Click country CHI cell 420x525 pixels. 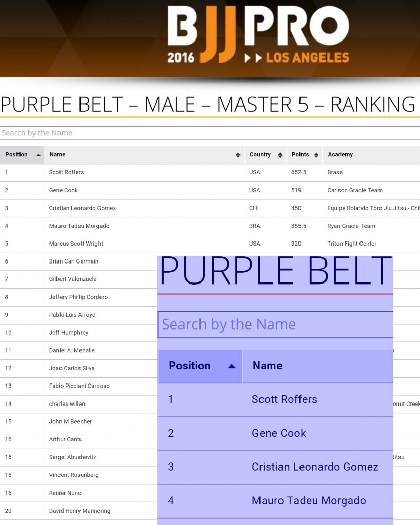pyautogui.click(x=254, y=208)
